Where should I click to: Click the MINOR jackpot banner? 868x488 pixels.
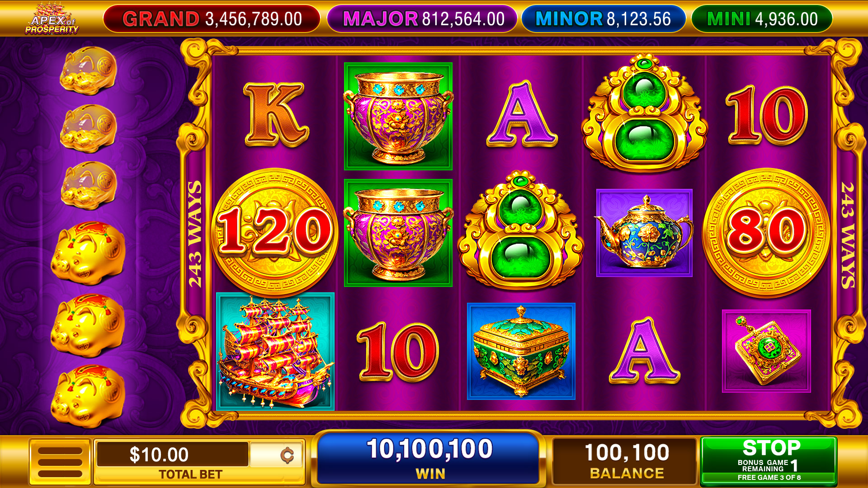[x=604, y=19]
